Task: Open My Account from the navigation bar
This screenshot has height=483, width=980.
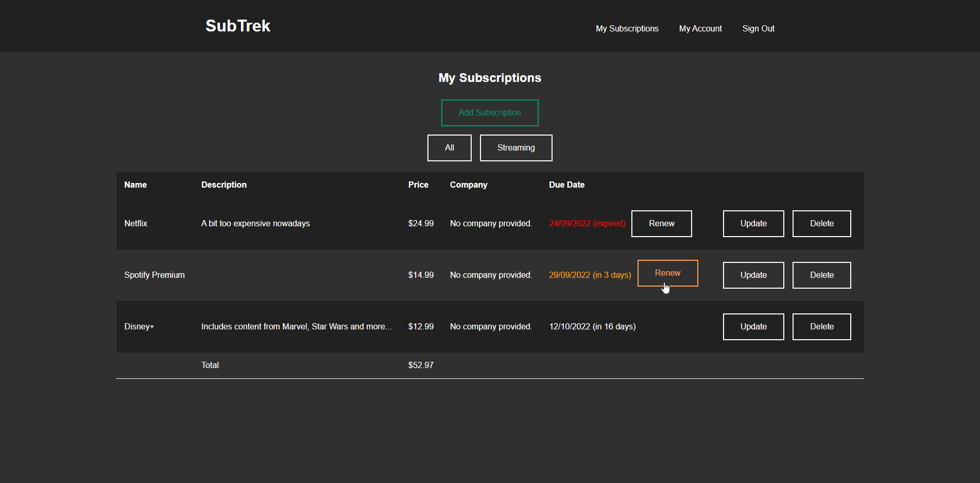Action: coord(700,28)
